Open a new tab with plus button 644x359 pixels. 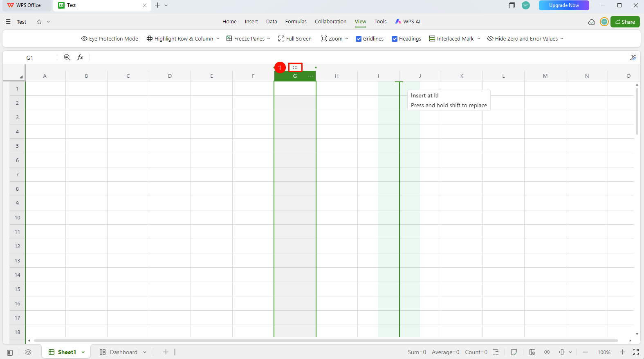click(x=158, y=5)
